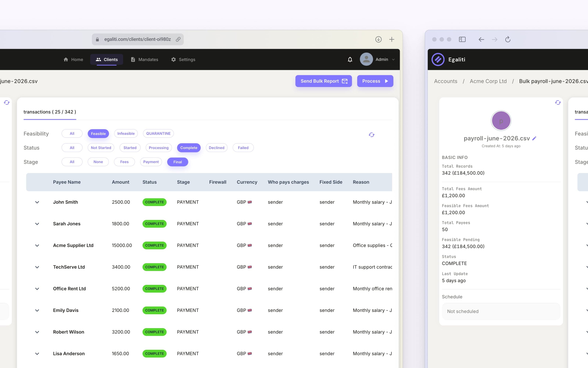The width and height of the screenshot is (588, 368).
Task: Sort by the Payee Name column header
Action: (67, 182)
